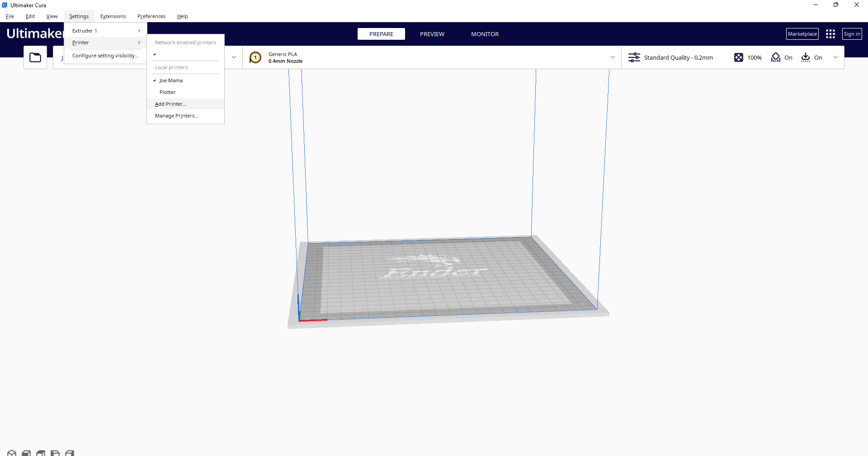This screenshot has height=456, width=868.
Task: Click the Ultimaker logo text
Action: click(35, 33)
